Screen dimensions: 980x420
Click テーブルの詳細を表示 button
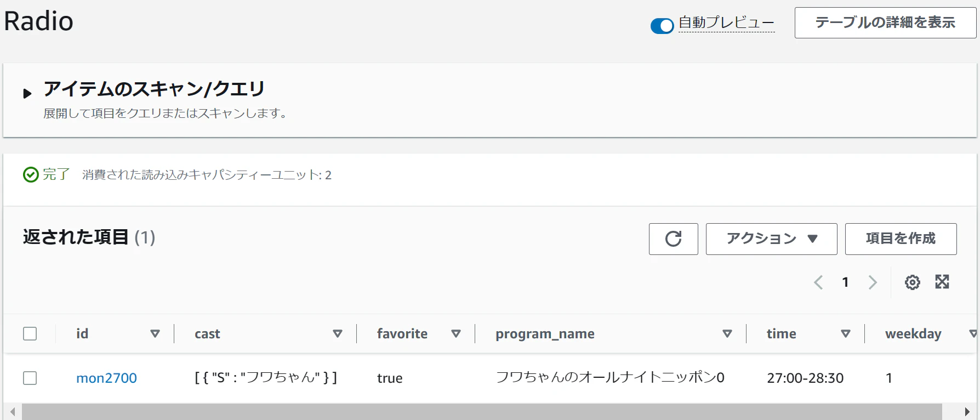(885, 23)
